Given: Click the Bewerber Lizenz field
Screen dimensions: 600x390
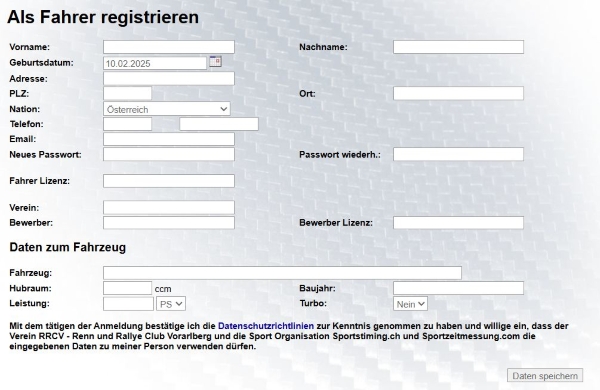Looking at the screenshot, I should click(x=458, y=223).
